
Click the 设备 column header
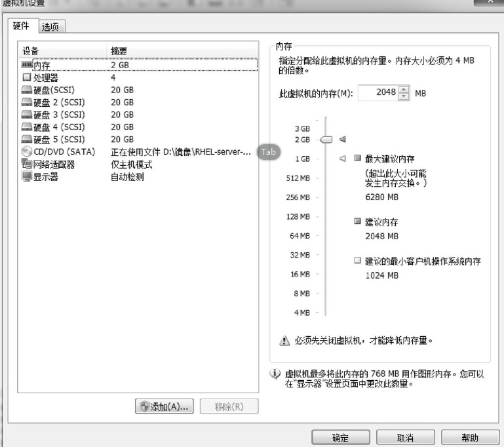(x=31, y=51)
